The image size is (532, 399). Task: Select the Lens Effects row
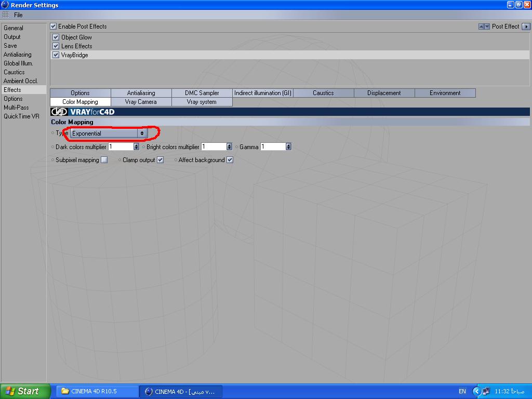tap(290, 46)
